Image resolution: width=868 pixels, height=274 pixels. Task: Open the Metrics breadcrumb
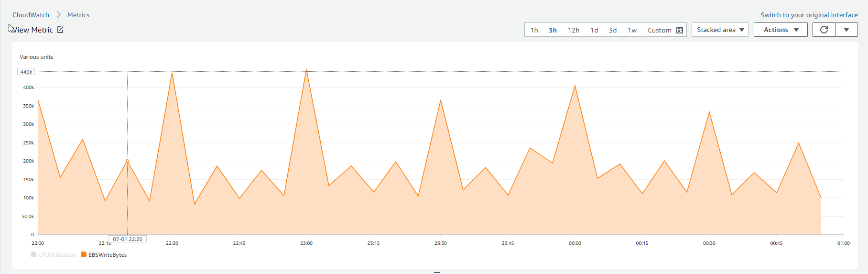[x=78, y=15]
